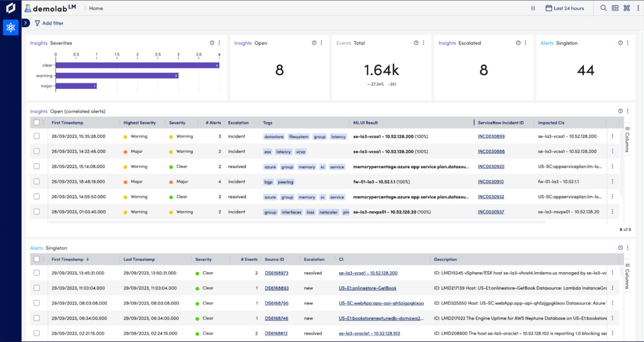644x342 pixels.
Task: Open the help icon on Insights Severities widget
Action: click(x=212, y=42)
